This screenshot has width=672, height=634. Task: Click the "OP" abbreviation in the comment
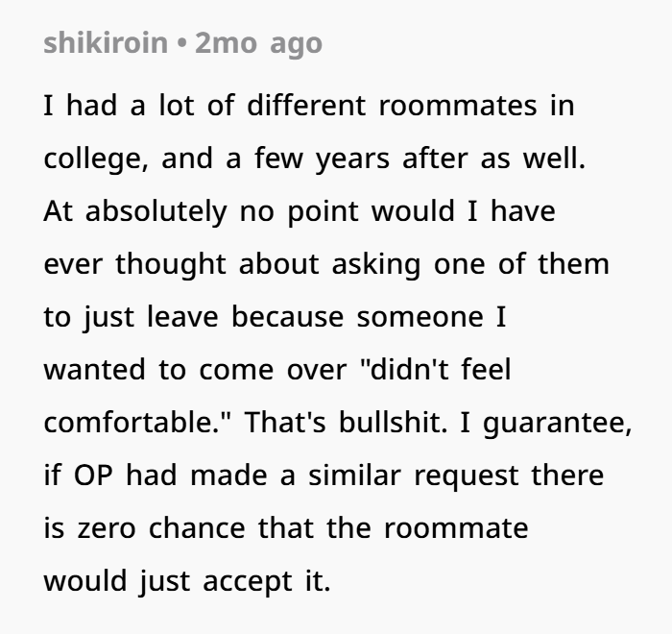point(93,475)
